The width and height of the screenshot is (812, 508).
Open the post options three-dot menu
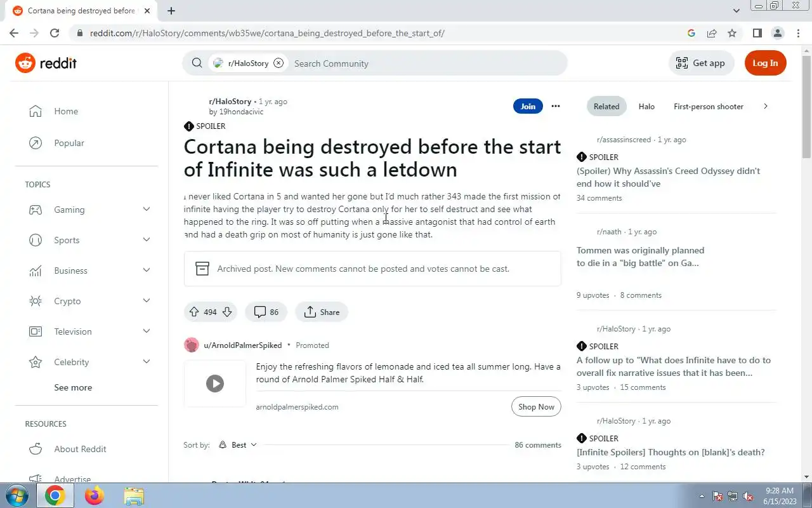[556, 106]
